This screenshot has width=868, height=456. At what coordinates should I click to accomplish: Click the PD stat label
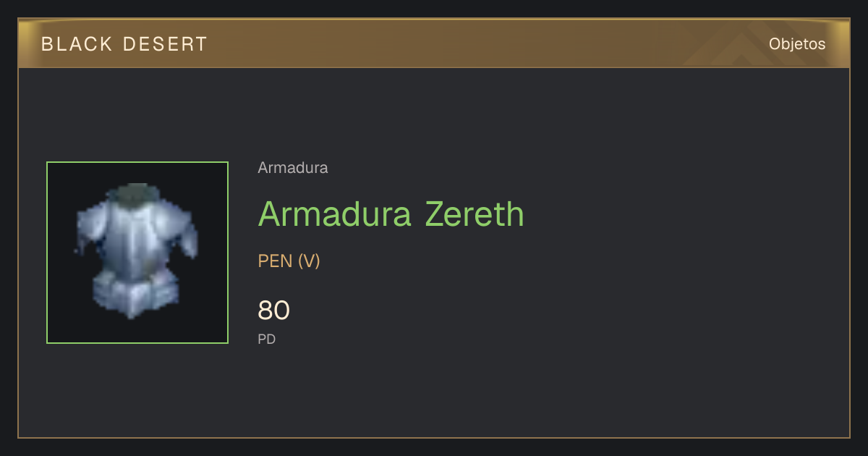[267, 339]
